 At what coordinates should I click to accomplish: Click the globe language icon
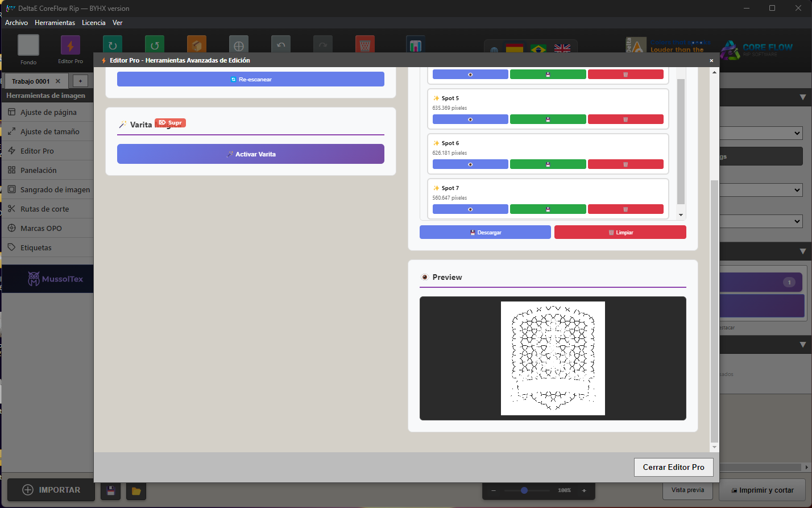494,49
